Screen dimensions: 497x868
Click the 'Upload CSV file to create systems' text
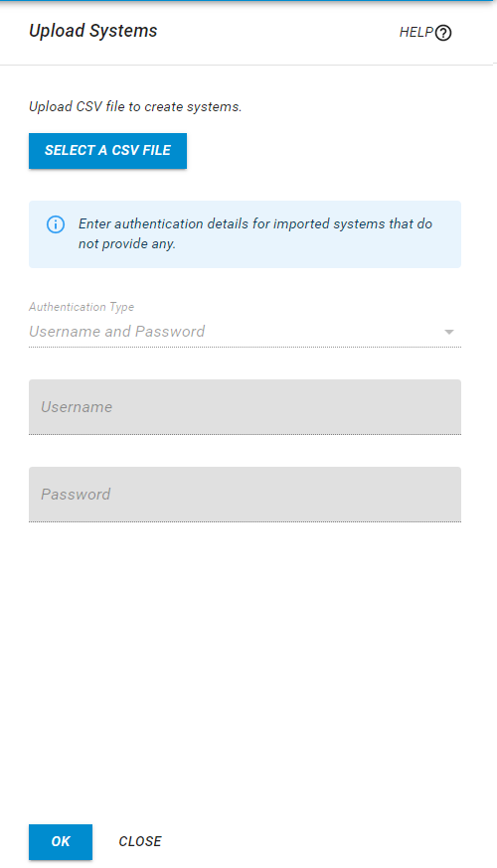pyautogui.click(x=135, y=106)
